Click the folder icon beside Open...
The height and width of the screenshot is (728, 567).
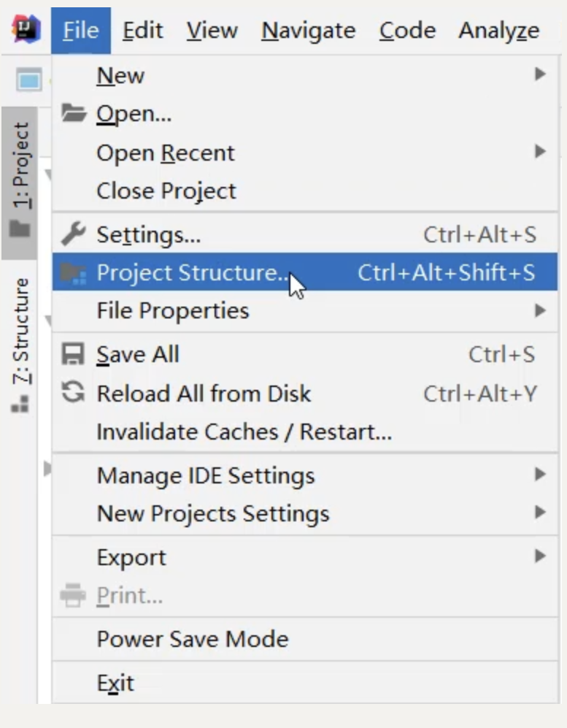[x=74, y=113]
